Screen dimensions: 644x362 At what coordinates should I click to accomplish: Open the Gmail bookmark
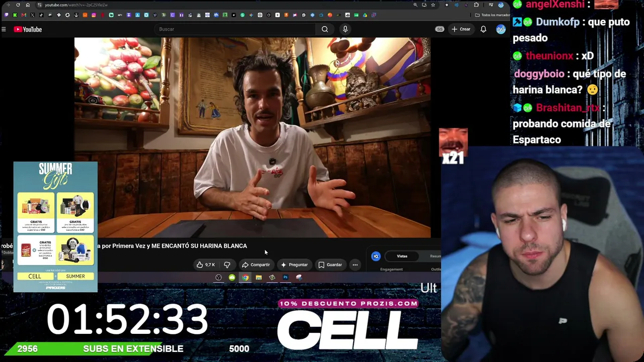(24, 15)
